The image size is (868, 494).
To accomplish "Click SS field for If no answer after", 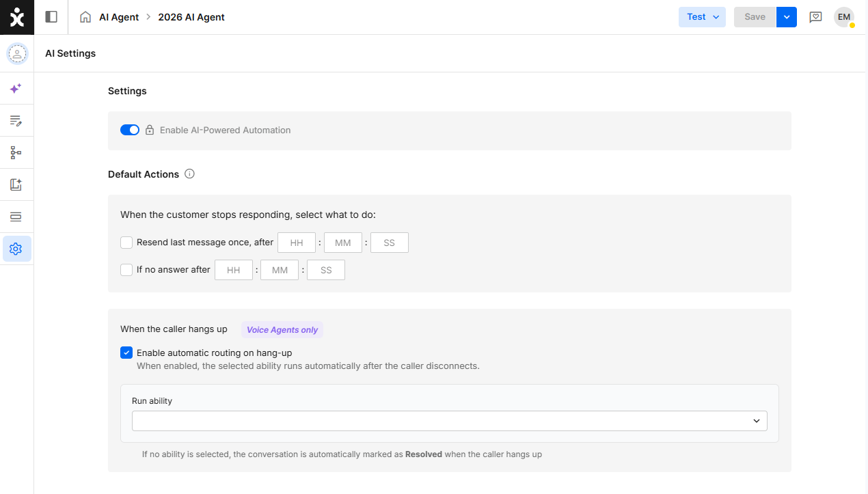I will [x=326, y=270].
